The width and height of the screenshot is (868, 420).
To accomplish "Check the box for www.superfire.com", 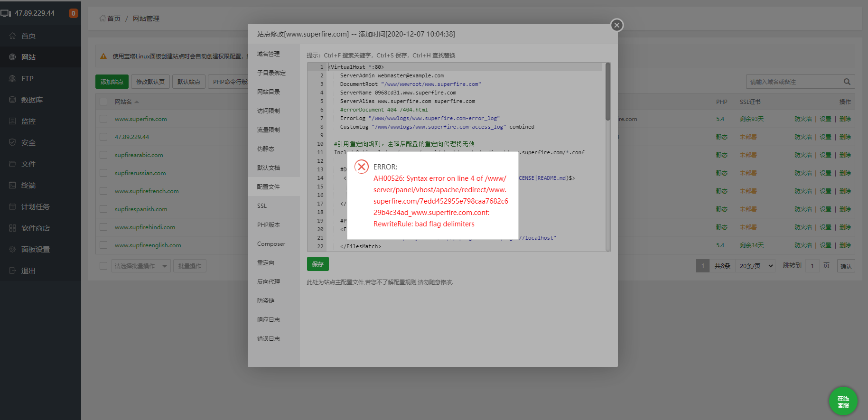I will point(103,119).
